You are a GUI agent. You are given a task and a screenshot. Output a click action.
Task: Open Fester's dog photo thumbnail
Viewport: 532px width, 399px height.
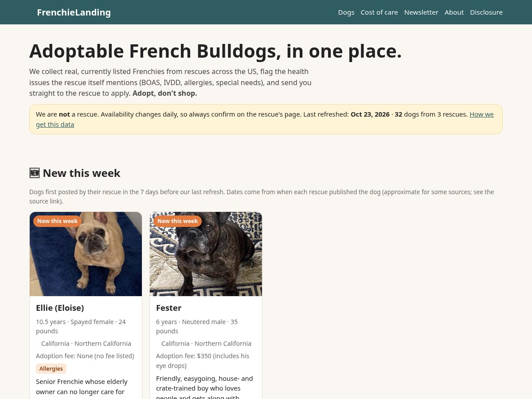point(206,254)
